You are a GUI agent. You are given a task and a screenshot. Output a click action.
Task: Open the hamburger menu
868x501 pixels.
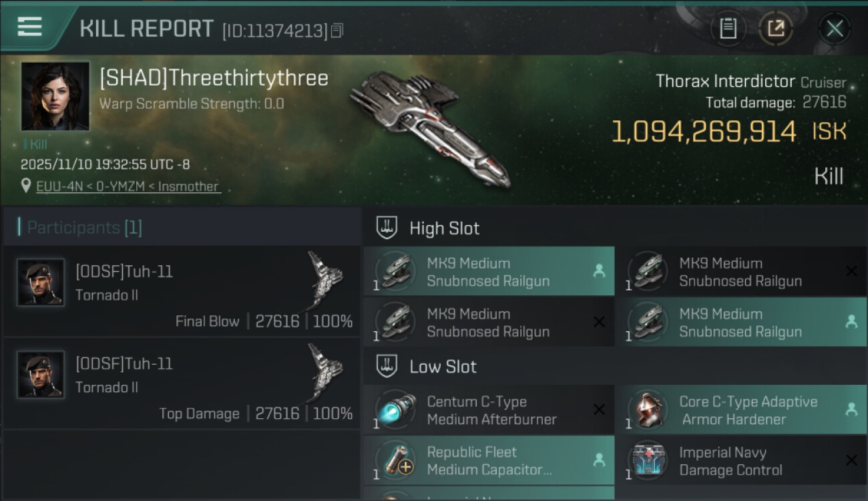point(29,27)
